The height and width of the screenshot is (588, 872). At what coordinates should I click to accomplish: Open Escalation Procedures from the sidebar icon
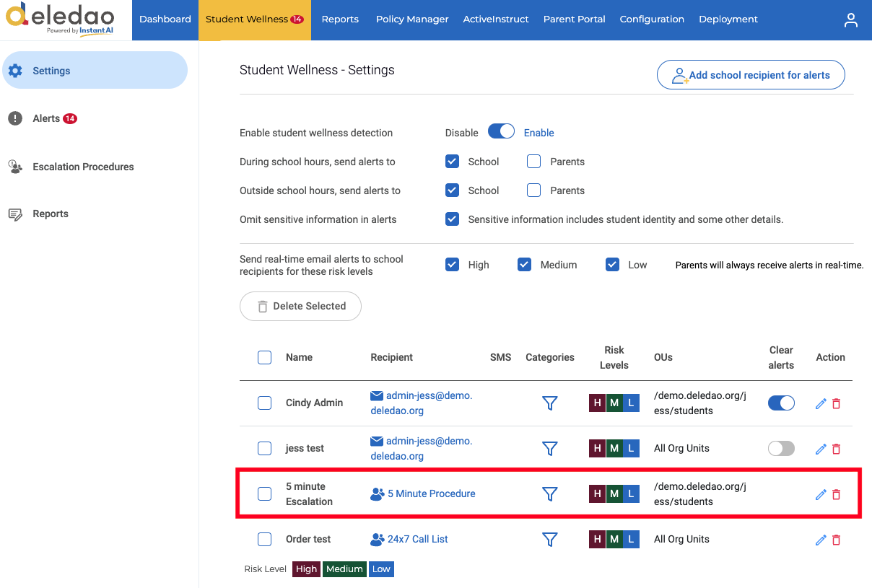(15, 167)
